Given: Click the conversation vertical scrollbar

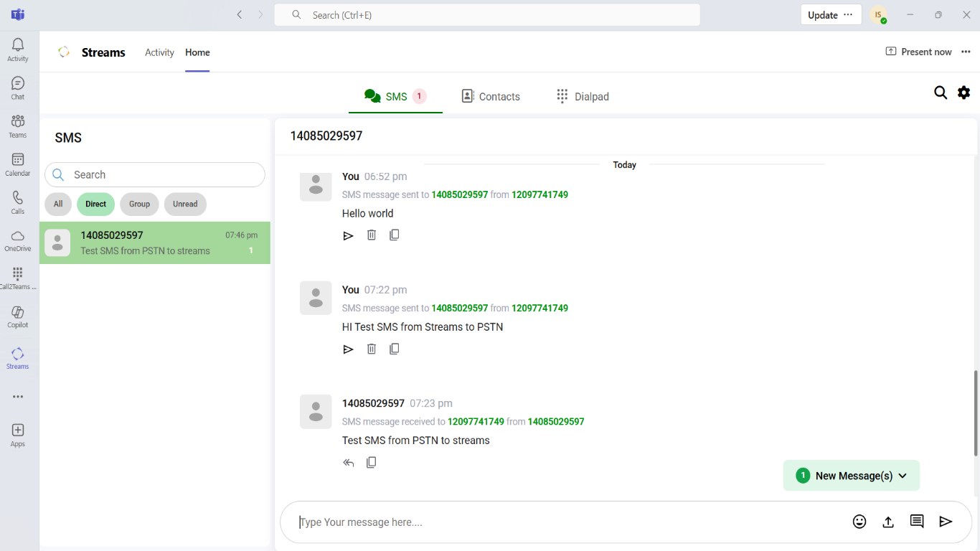Looking at the screenshot, I should [x=975, y=413].
